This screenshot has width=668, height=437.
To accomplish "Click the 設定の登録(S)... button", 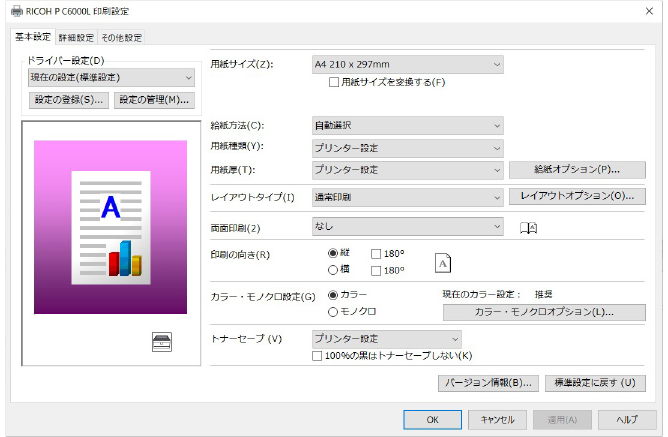I will (69, 100).
